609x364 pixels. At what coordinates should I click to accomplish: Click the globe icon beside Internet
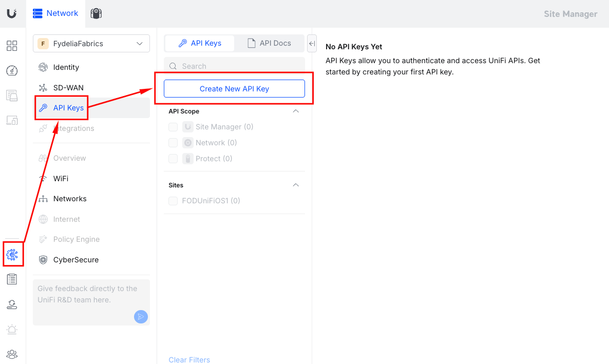pos(43,219)
